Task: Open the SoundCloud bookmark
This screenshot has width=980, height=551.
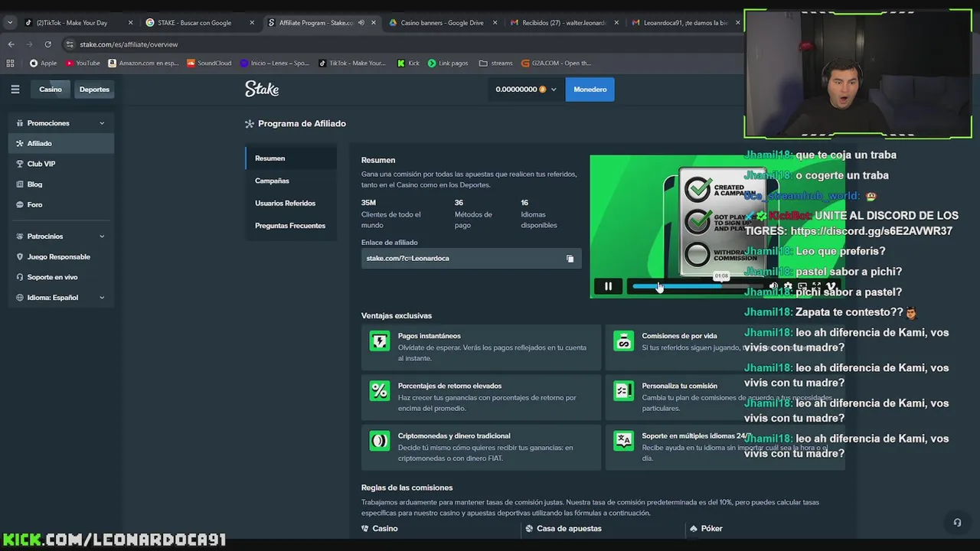Action: (x=209, y=64)
